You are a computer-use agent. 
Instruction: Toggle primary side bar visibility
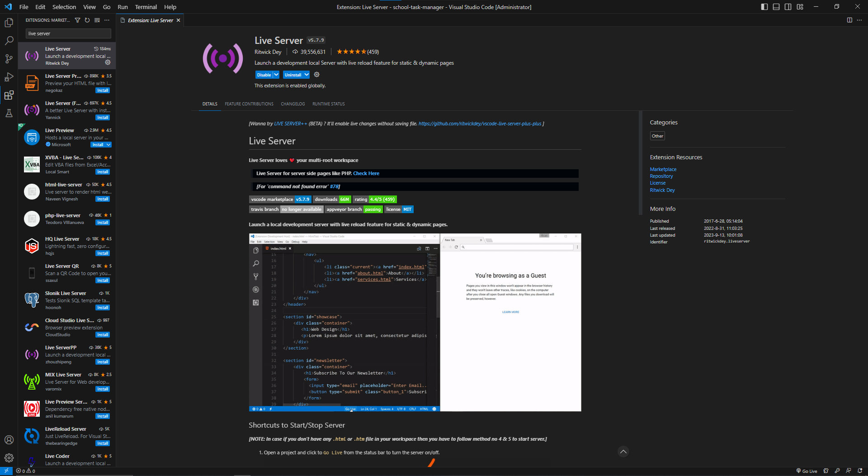[764, 7]
